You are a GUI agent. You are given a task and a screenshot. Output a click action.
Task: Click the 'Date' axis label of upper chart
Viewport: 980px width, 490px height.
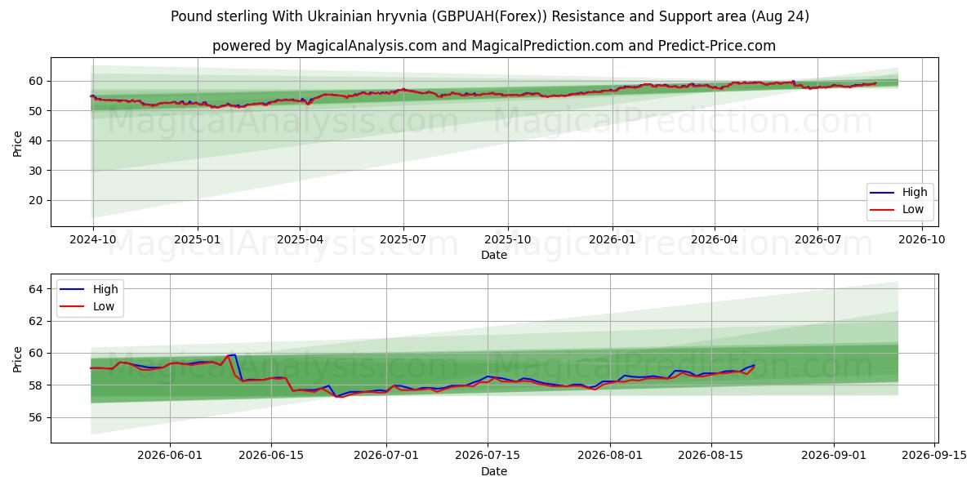coord(494,255)
